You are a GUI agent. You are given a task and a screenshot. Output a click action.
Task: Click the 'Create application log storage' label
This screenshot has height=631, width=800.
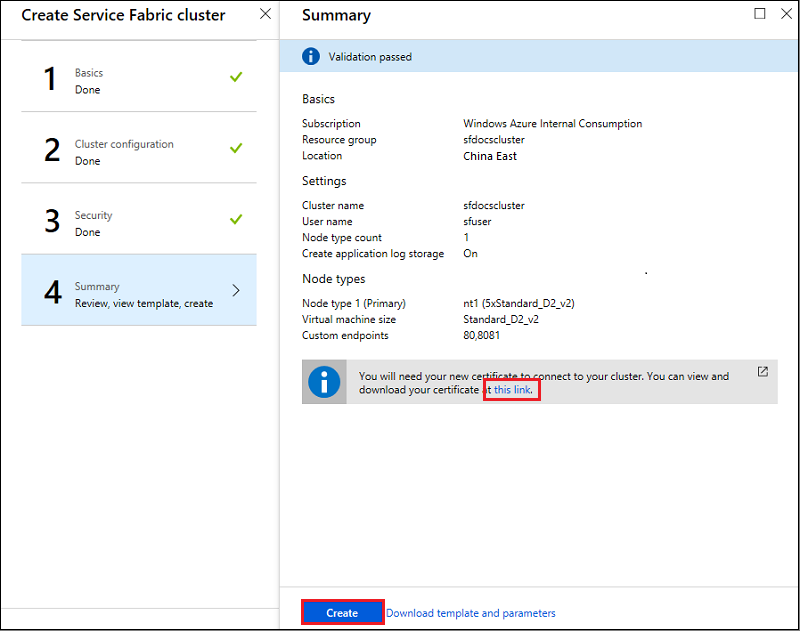373,254
